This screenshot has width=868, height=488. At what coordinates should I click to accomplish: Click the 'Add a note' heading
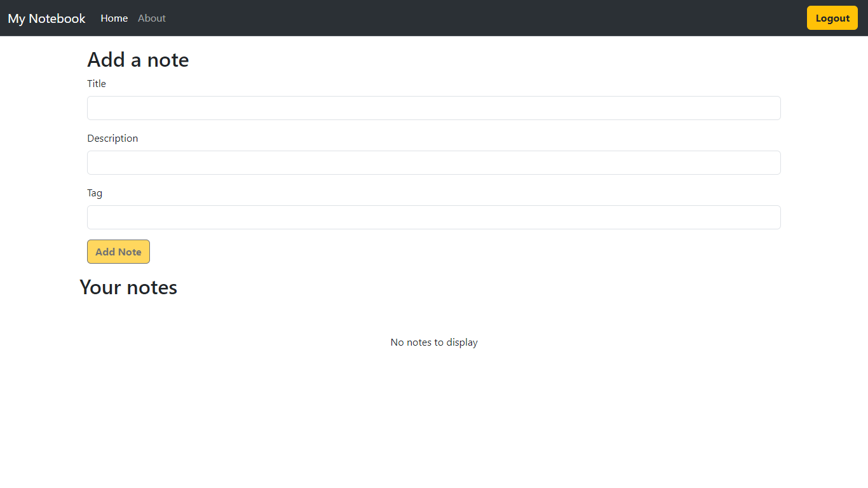click(x=138, y=60)
